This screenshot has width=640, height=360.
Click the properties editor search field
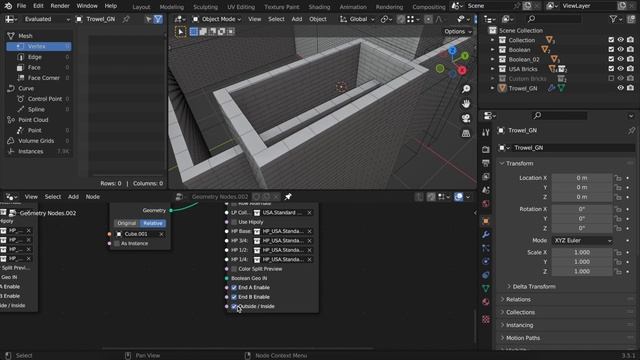pos(560,116)
